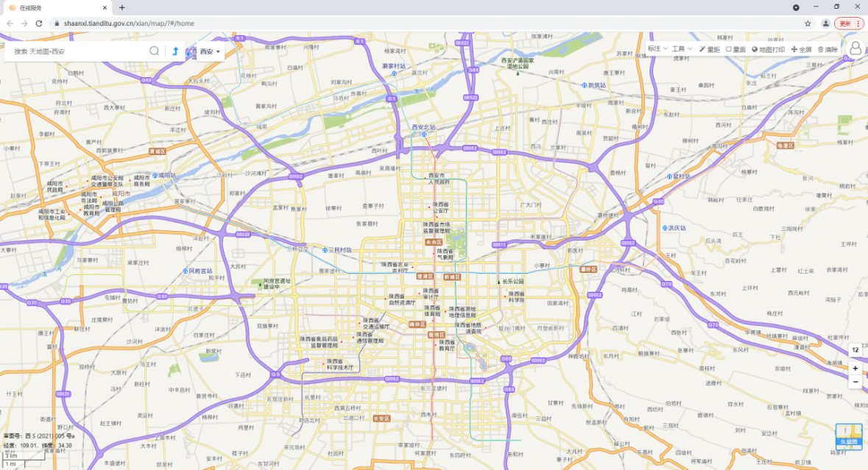Image resolution: width=868 pixels, height=470 pixels.
Task: Open the user login avatar icon
Action: click(x=855, y=48)
